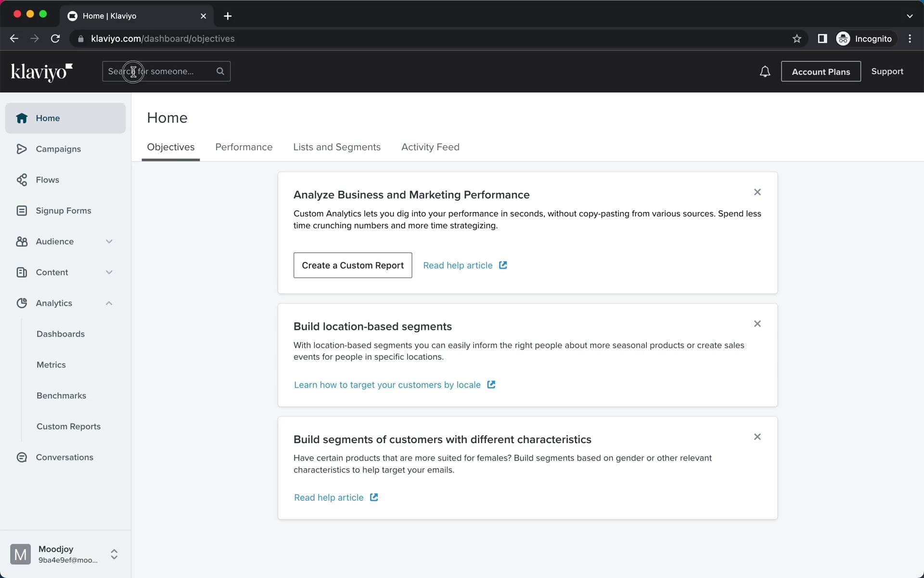Screen dimensions: 924x578
Task: Dismiss the Analyze Business and Marketing Performance card
Action: pyautogui.click(x=757, y=192)
